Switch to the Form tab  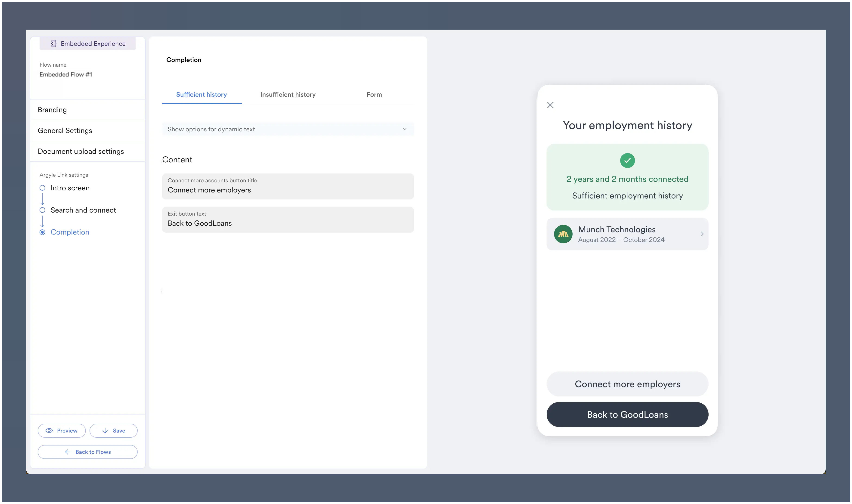tap(374, 94)
